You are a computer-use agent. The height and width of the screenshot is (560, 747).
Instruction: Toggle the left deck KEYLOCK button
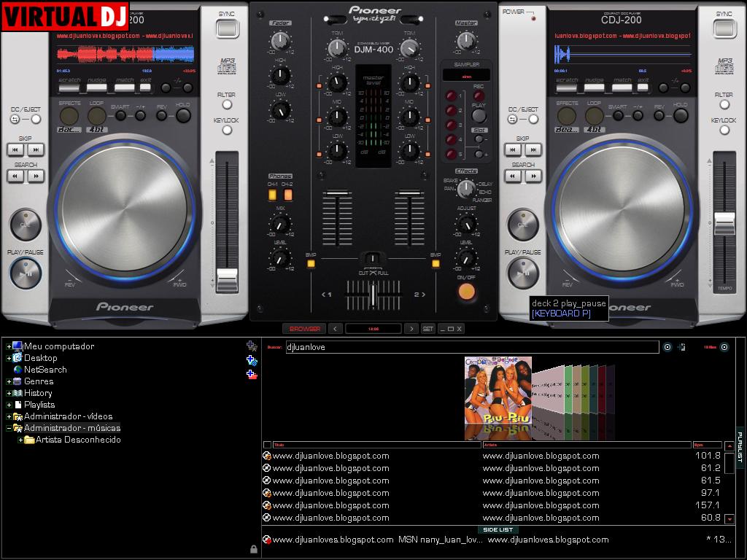[x=228, y=130]
